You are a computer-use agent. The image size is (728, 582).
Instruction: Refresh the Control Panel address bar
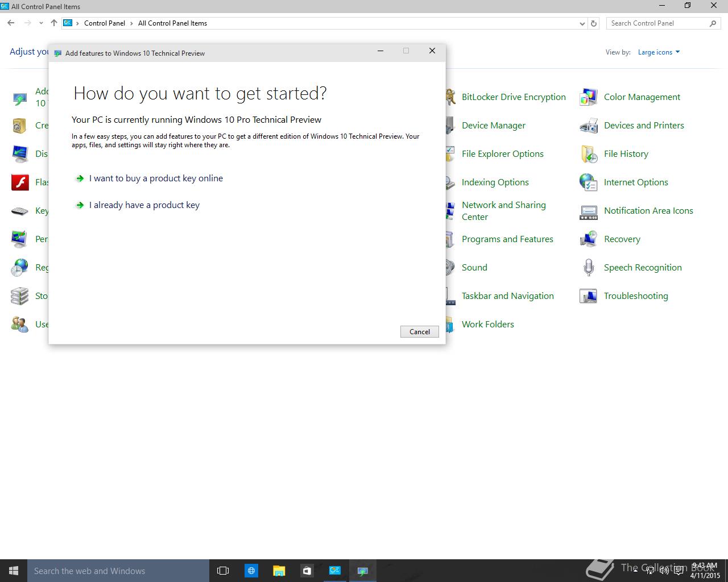pos(594,23)
